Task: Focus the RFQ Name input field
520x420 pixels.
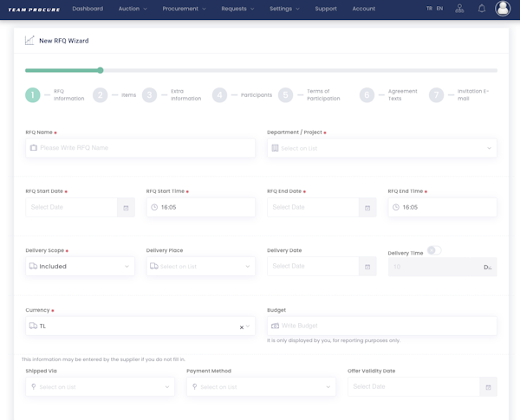Action: point(140,148)
